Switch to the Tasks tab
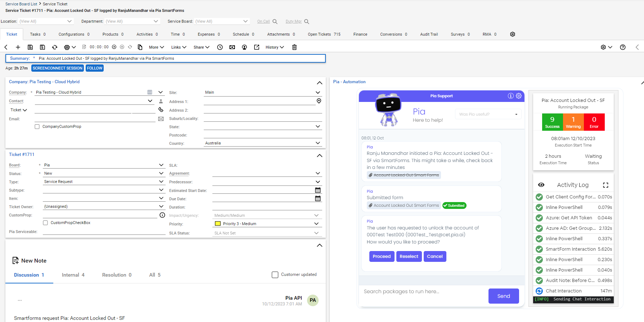Viewport: 644px width, 322px height. click(x=38, y=34)
